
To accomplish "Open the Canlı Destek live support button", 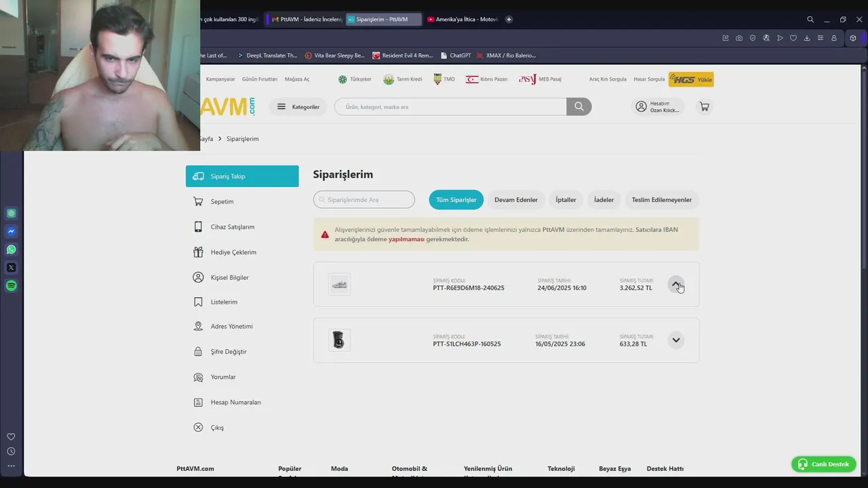I will click(x=824, y=464).
